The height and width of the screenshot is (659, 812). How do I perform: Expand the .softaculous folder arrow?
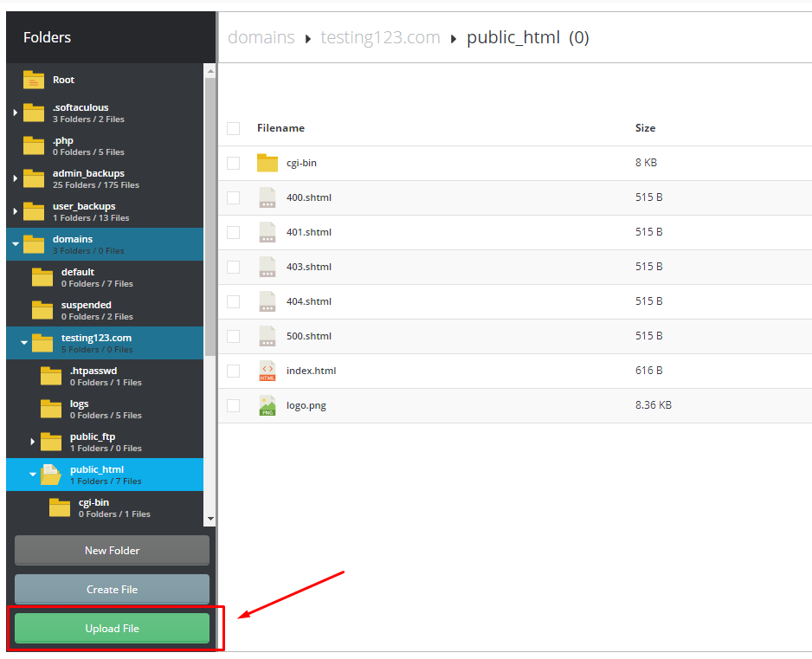[x=15, y=113]
